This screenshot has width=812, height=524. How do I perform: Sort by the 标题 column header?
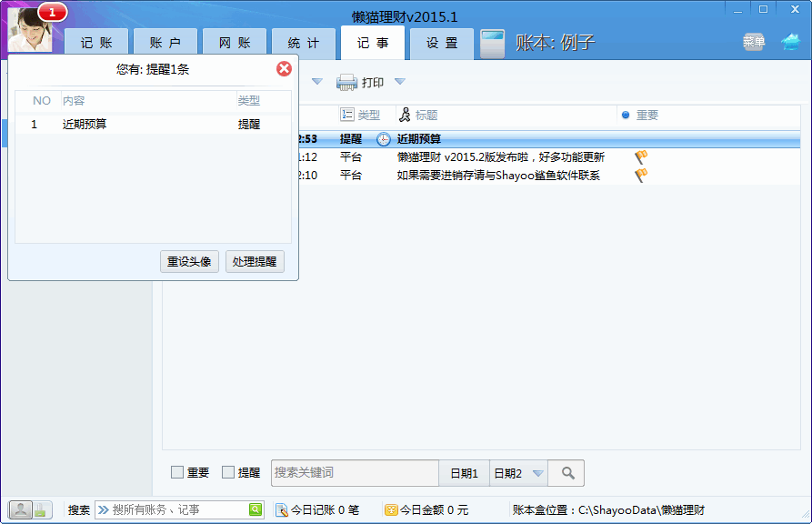pyautogui.click(x=426, y=115)
